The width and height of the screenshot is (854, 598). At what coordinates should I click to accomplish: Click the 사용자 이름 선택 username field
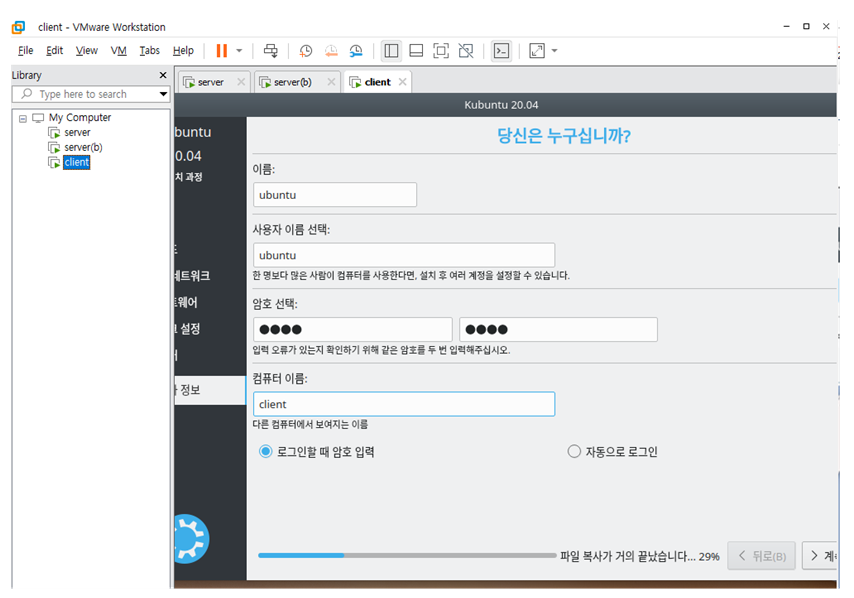pyautogui.click(x=404, y=255)
